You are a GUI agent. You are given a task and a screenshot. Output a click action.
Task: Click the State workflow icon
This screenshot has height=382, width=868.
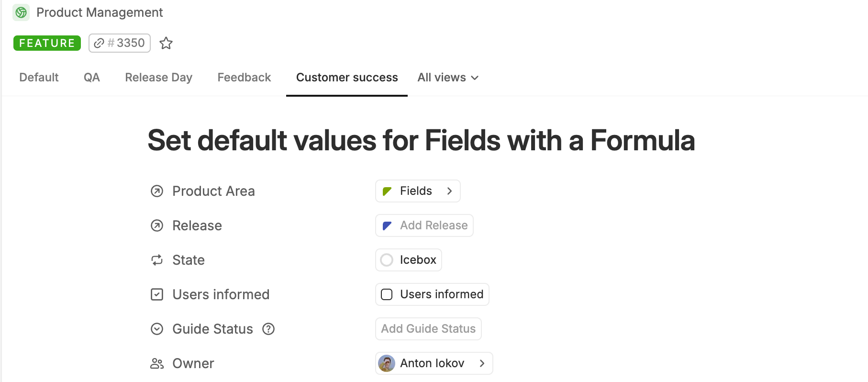click(x=157, y=260)
